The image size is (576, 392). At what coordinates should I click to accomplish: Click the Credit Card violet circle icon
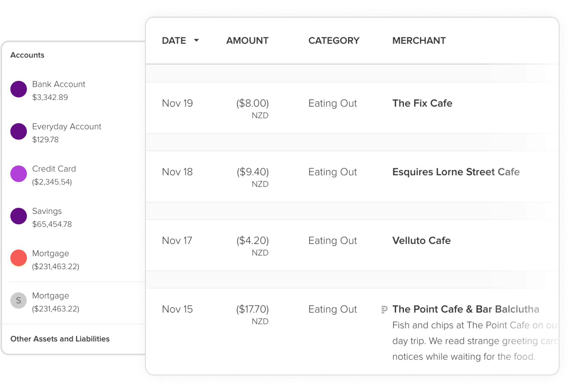click(18, 174)
